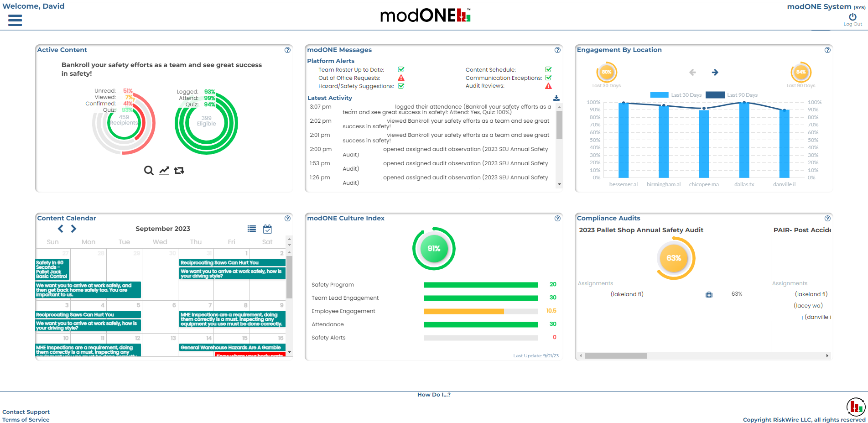Click Content Schedule checkmark
The image size is (868, 423).
pyautogui.click(x=548, y=70)
